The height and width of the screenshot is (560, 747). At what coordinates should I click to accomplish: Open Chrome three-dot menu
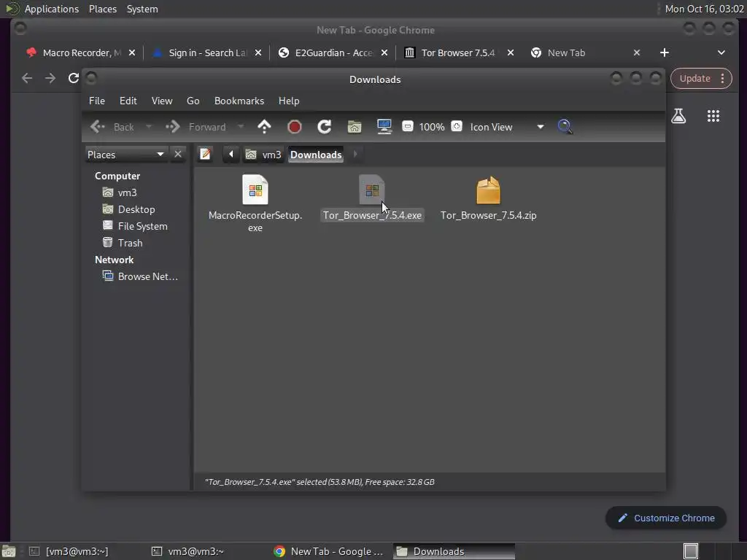[x=723, y=79]
